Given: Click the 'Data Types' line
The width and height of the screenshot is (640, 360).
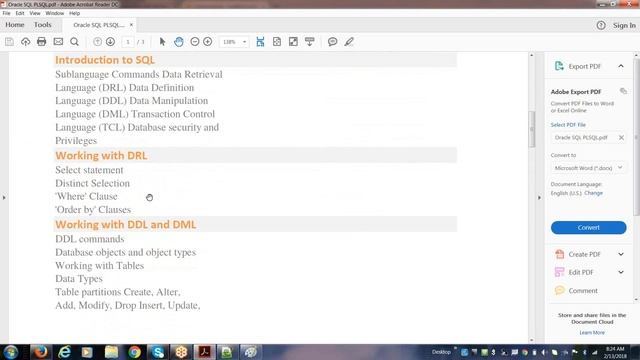Looking at the screenshot, I should click(79, 279).
